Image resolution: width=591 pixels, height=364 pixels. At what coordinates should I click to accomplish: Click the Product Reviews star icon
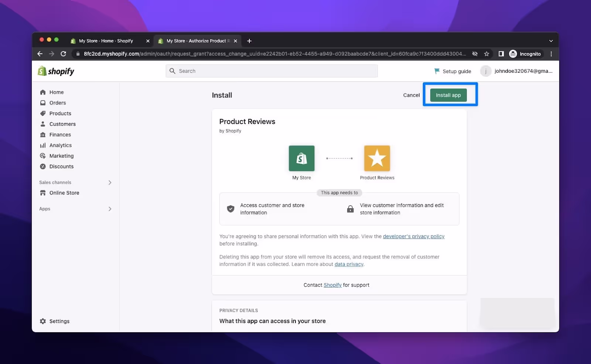(377, 158)
